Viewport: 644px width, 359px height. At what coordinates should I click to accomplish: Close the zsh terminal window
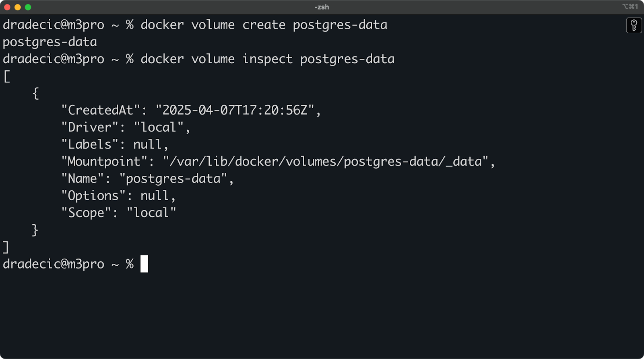coord(7,7)
